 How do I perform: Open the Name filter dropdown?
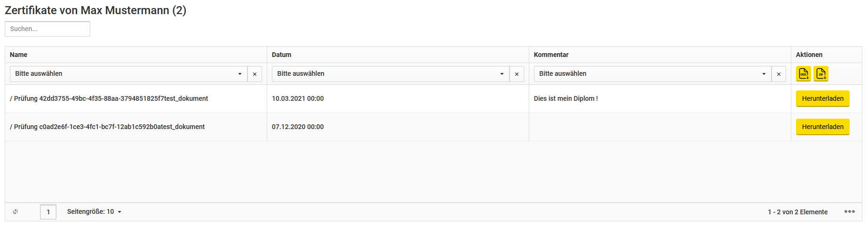[128, 74]
